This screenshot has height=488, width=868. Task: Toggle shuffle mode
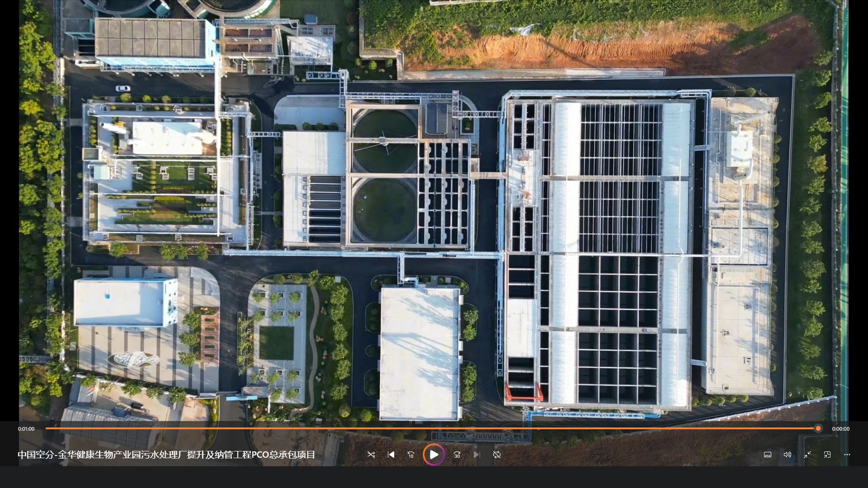[371, 455]
